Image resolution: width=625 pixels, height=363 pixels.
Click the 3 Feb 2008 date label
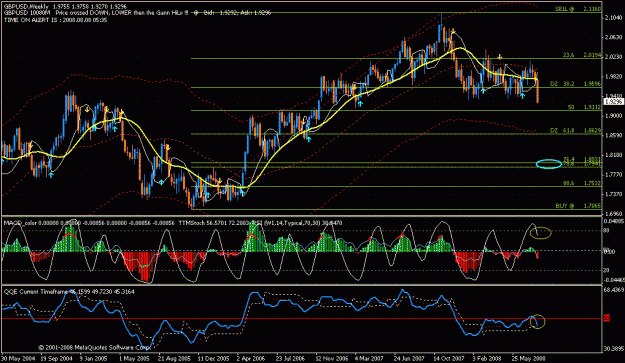click(487, 358)
